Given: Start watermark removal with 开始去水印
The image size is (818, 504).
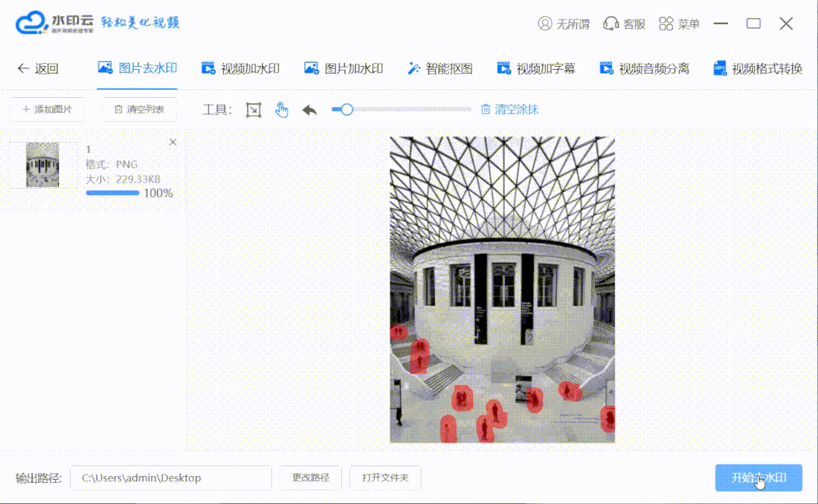Looking at the screenshot, I should coord(759,478).
